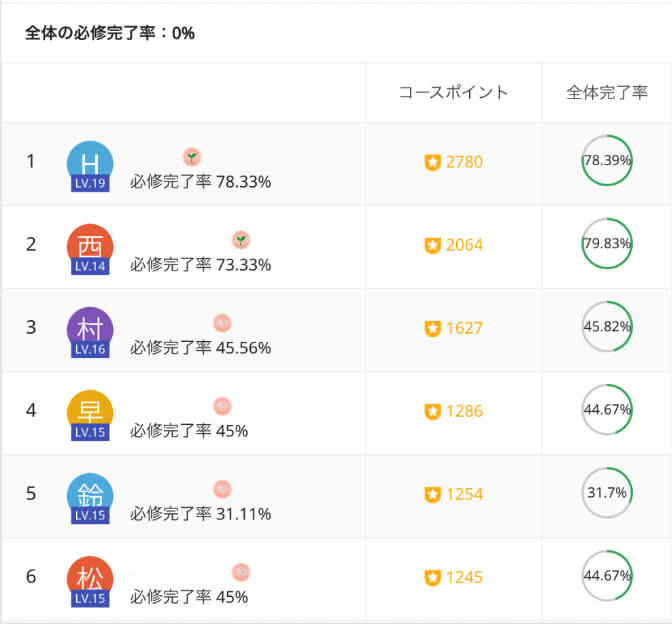The height and width of the screenshot is (624, 672).
Task: Click the 78.39% circular progress ring
Action: pyautogui.click(x=607, y=160)
